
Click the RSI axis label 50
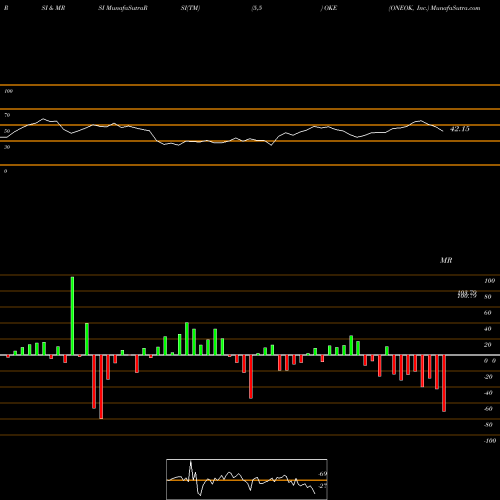pos(7,131)
